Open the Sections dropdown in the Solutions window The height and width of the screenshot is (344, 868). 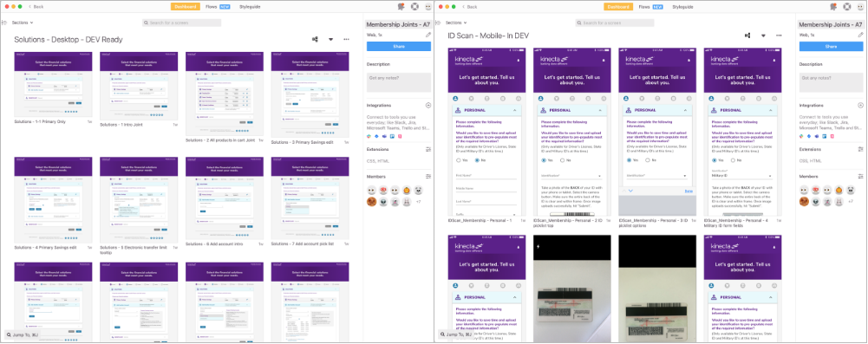point(23,23)
